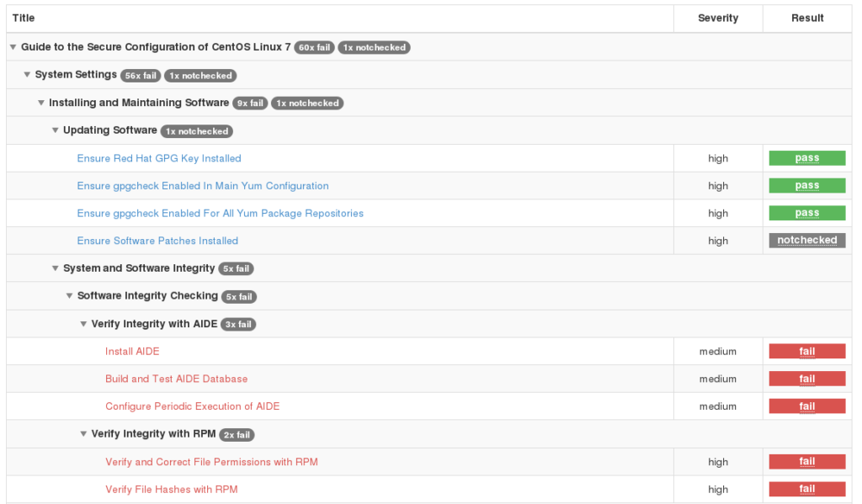Click the 56x fail badge on System Settings
862x504 pixels.
[x=141, y=75]
